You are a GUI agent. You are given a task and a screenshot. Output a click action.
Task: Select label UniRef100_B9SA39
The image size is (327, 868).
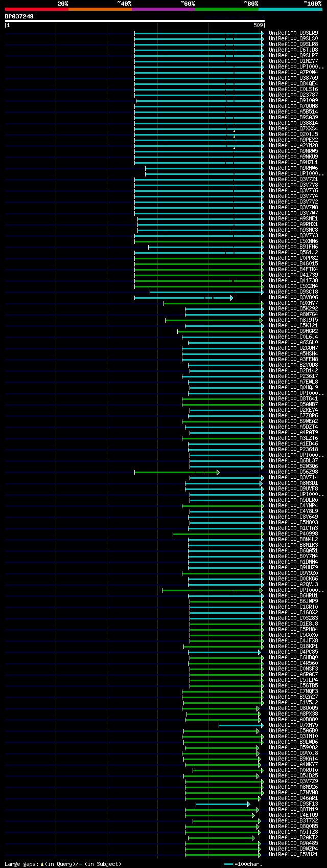click(x=293, y=118)
